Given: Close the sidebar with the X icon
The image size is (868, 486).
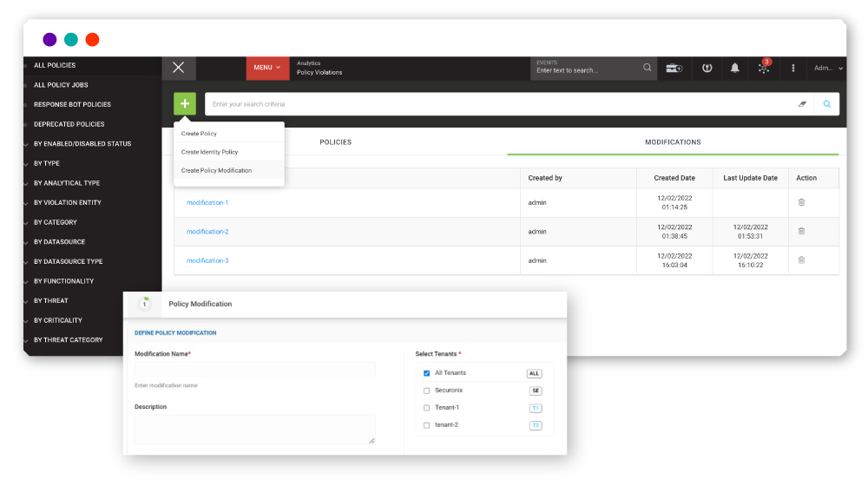Looking at the screenshot, I should (178, 68).
